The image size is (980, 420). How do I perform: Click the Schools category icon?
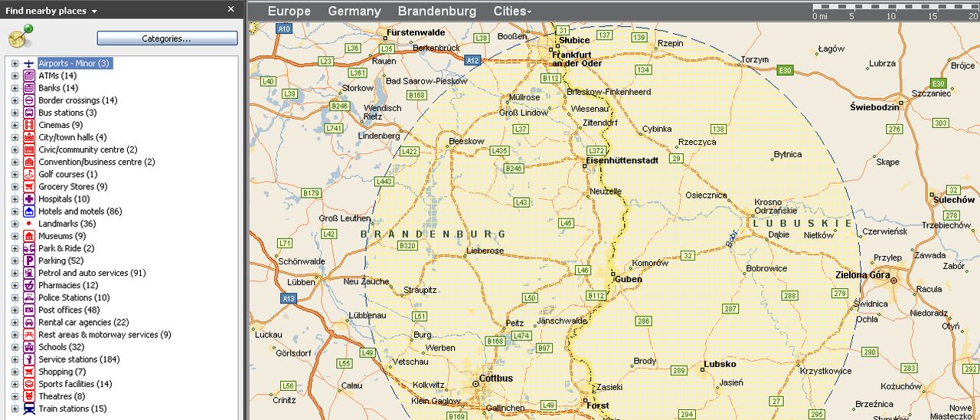pyautogui.click(x=29, y=347)
